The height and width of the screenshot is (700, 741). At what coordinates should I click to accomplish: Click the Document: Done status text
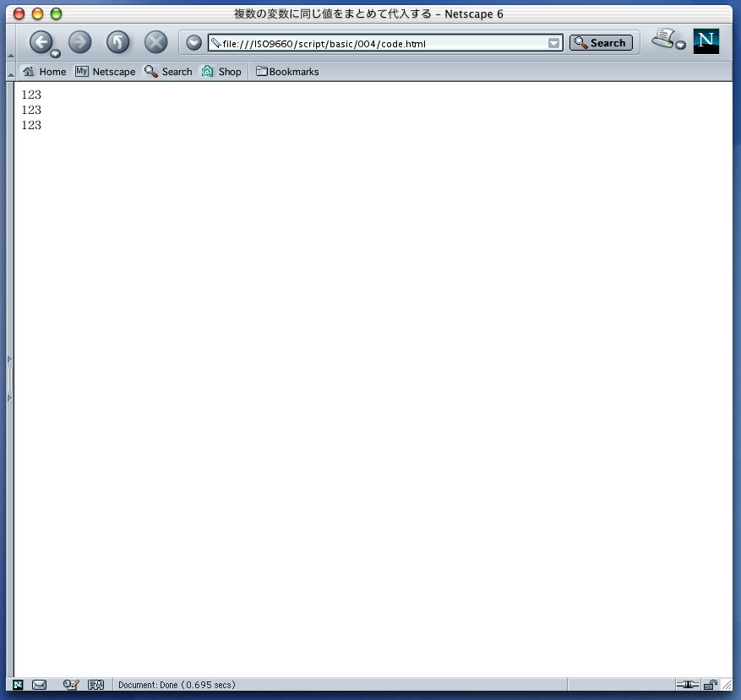coord(177,685)
